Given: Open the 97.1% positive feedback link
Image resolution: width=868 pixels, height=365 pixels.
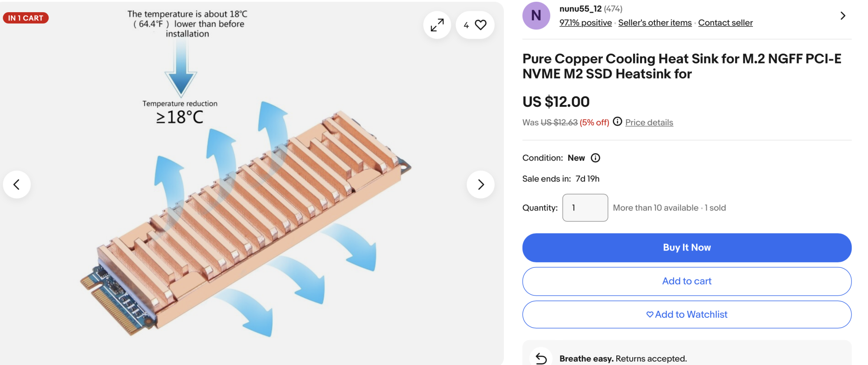Looking at the screenshot, I should (x=585, y=23).
